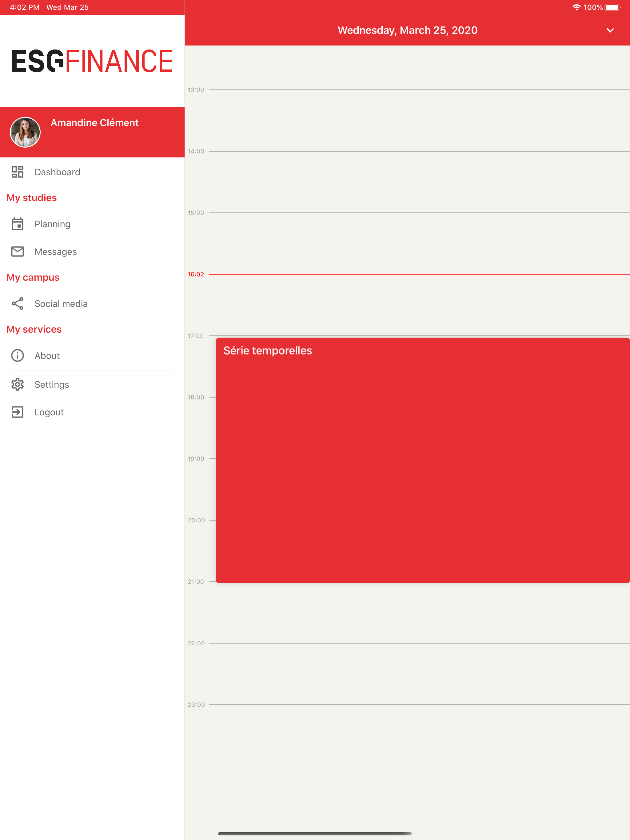Select About in My services

coord(92,355)
